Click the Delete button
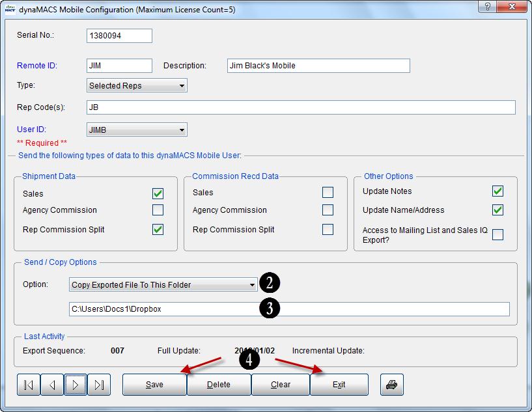Image resolution: width=532 pixels, height=412 pixels. point(219,385)
